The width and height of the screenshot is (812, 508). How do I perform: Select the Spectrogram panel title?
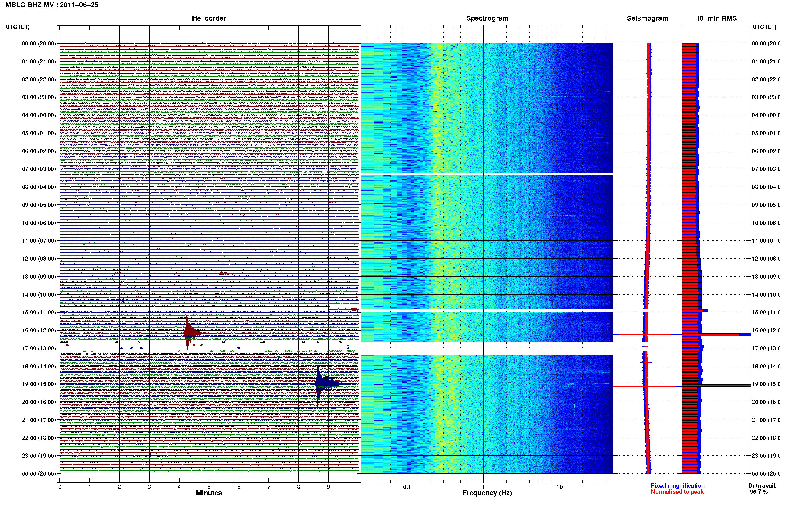487,18
